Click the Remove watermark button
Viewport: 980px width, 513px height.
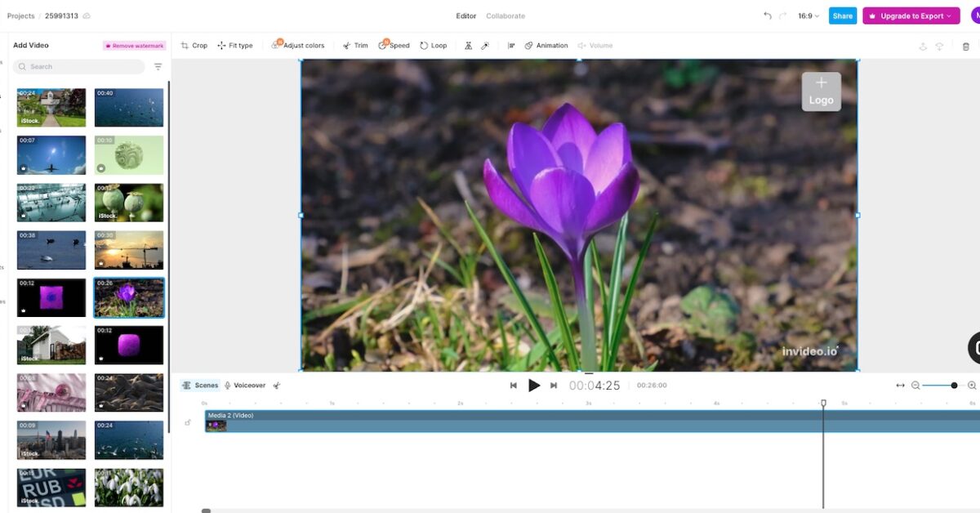pos(133,45)
